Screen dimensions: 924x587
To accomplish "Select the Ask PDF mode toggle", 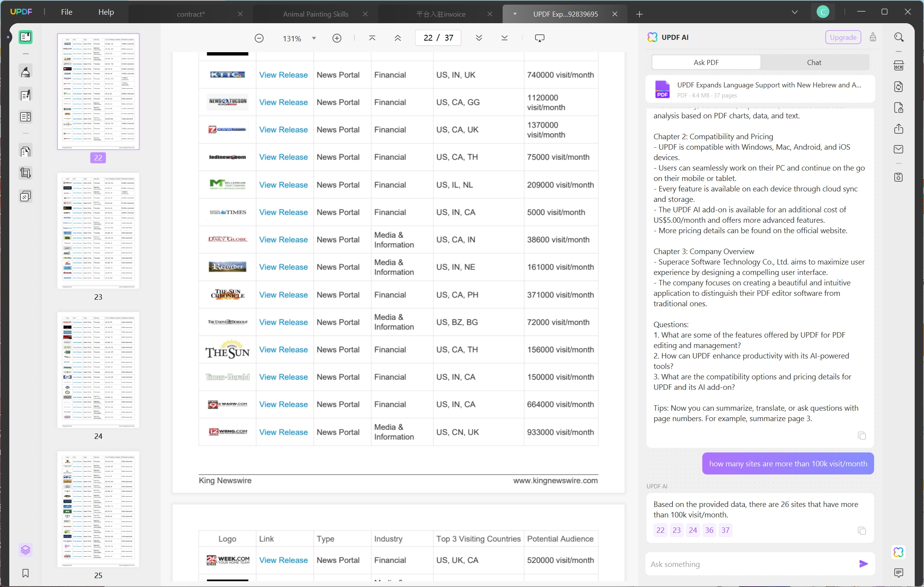I will pyautogui.click(x=706, y=62).
